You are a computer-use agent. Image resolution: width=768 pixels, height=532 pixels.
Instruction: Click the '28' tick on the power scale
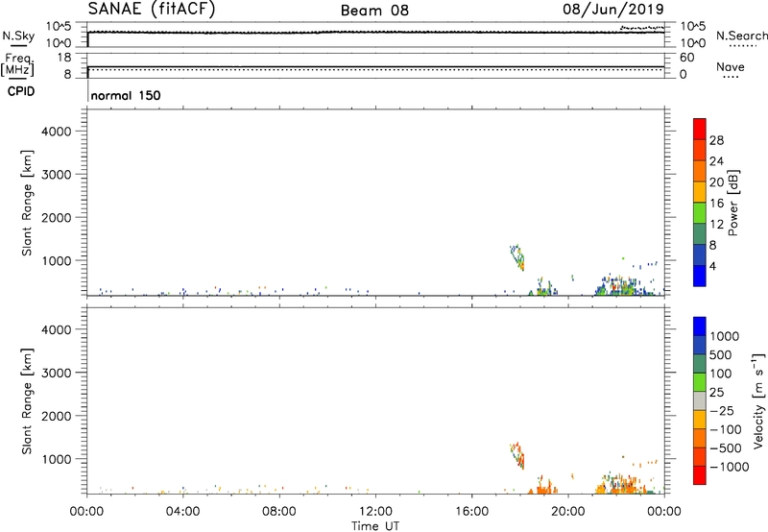pyautogui.click(x=716, y=141)
